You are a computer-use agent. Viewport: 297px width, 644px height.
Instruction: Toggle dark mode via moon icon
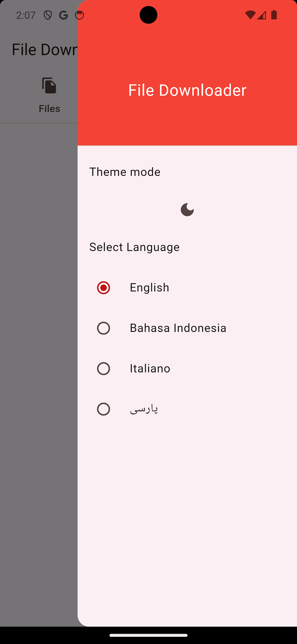coord(187,210)
